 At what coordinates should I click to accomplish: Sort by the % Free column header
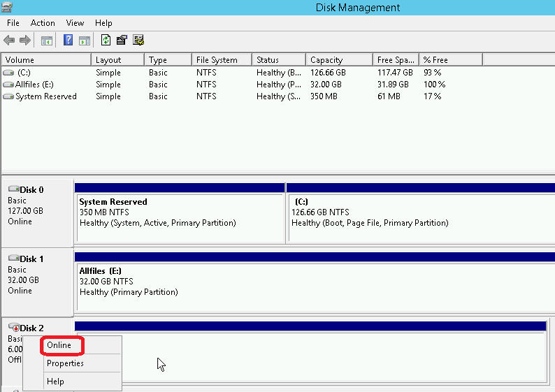451,60
